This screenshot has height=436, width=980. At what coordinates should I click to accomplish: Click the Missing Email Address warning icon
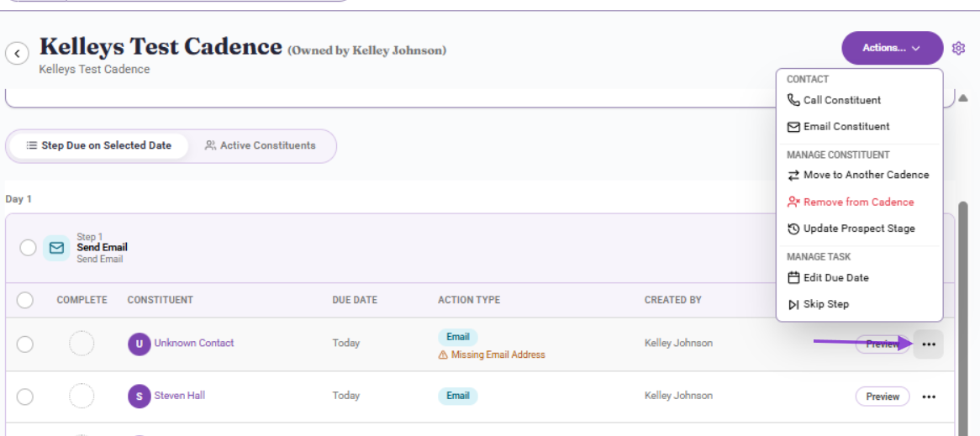click(x=443, y=355)
